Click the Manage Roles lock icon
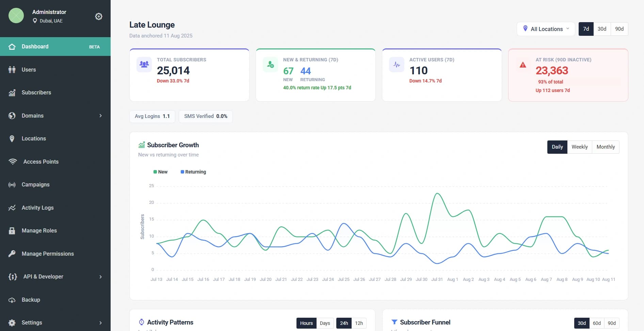Screen dimensions: 644x331 (x=12, y=231)
